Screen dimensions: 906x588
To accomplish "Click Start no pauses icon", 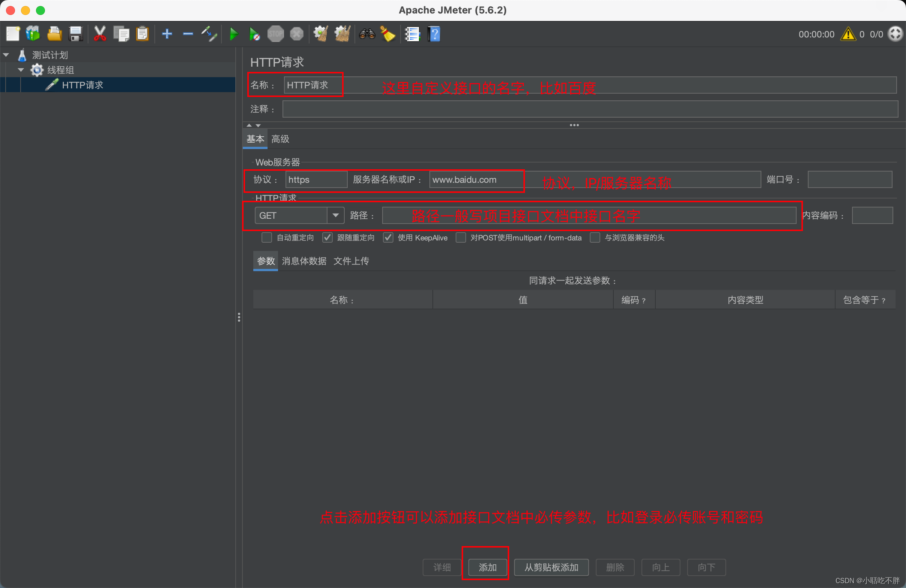I will point(254,34).
